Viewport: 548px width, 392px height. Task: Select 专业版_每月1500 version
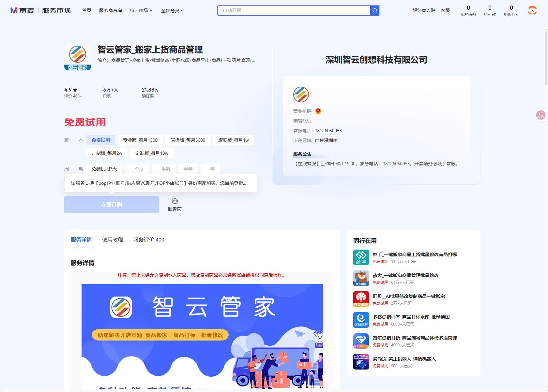(140, 140)
